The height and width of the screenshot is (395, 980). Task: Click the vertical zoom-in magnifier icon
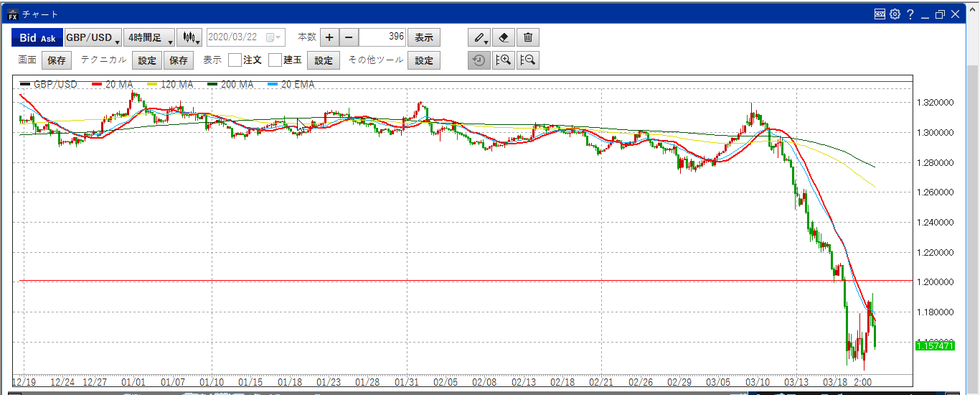tap(504, 60)
